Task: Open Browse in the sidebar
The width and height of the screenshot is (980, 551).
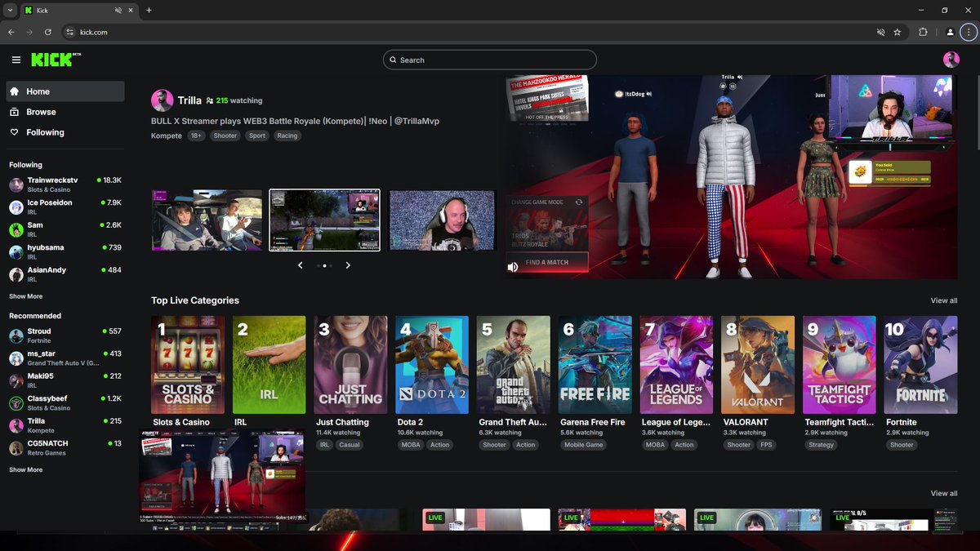Action: point(65,112)
